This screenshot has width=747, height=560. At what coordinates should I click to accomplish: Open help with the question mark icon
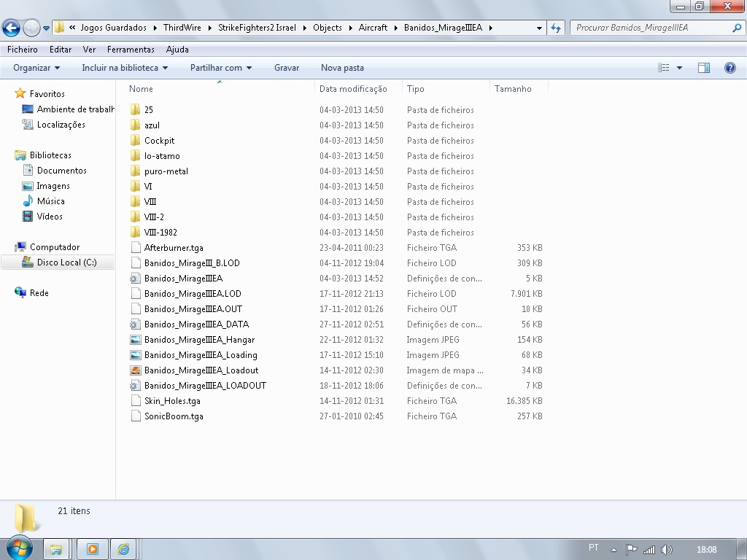[729, 68]
